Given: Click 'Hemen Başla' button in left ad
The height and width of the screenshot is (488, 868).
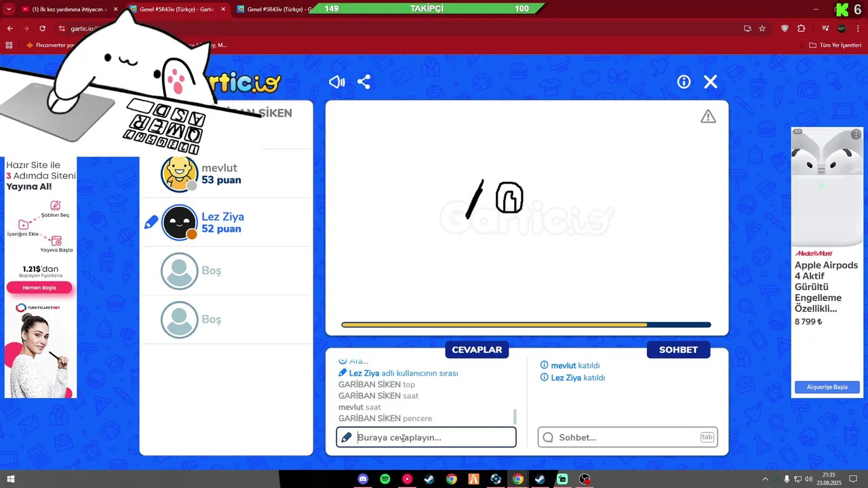Looking at the screenshot, I should 39,287.
